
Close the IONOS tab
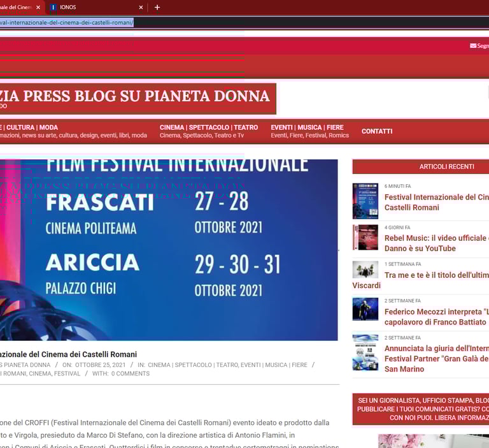point(141,7)
